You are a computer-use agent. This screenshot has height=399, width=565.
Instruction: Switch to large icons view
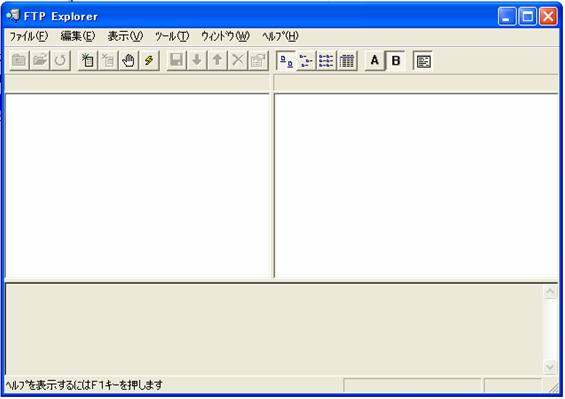[x=286, y=61]
